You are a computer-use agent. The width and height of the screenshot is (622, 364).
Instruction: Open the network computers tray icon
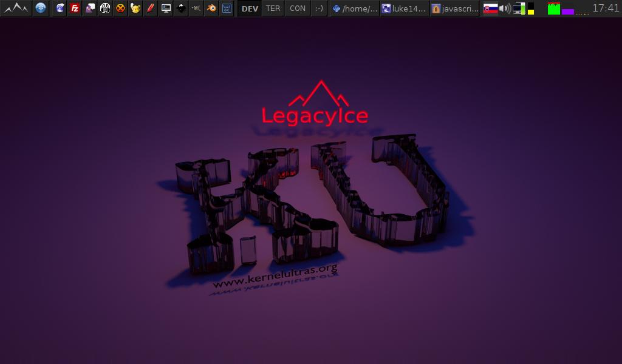coord(519,8)
